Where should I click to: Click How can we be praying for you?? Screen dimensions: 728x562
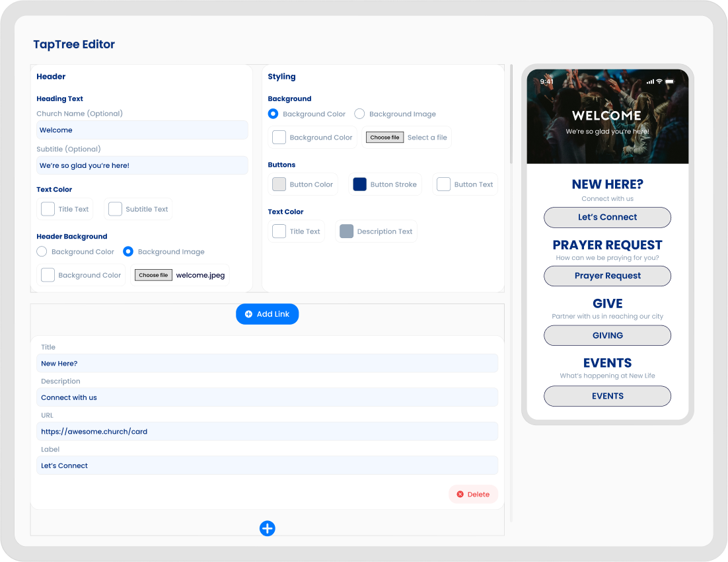tap(607, 257)
